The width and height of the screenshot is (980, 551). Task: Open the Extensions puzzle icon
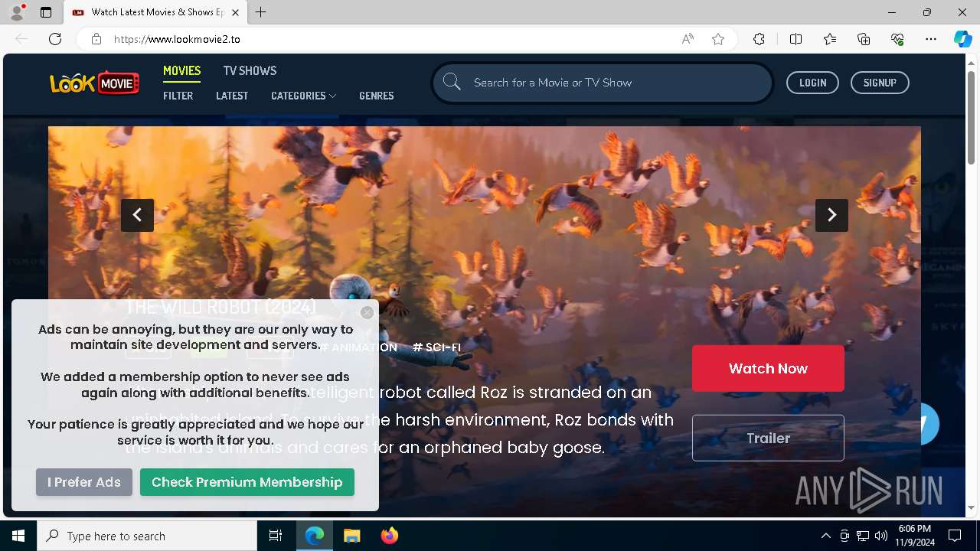pyautogui.click(x=759, y=39)
